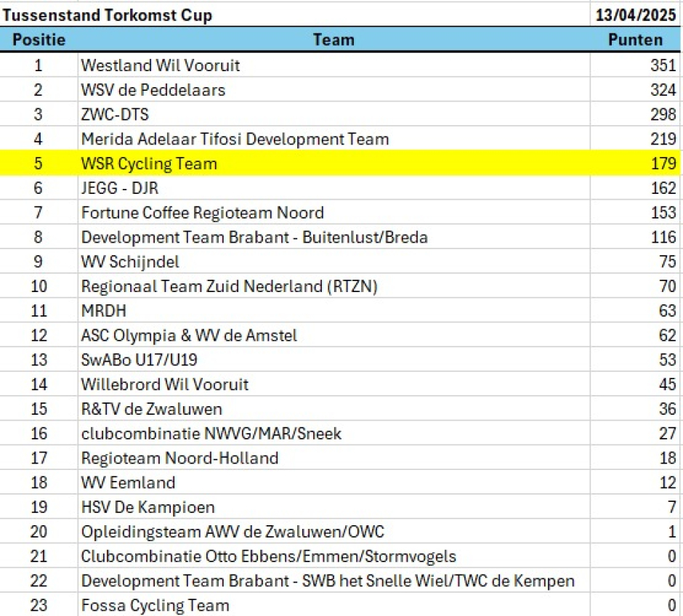683x616 pixels.
Task: Click the highlighted 'WSR Cycling Team' cell
Action: pos(149,163)
